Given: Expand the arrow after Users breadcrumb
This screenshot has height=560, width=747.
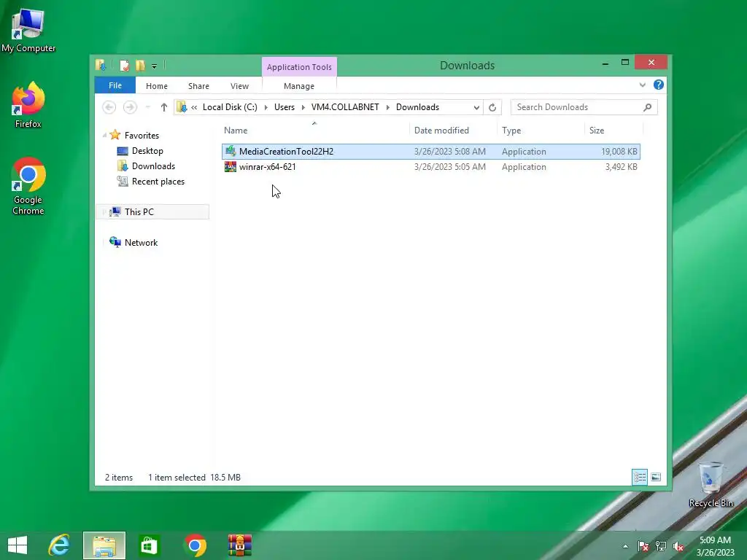Looking at the screenshot, I should [303, 108].
